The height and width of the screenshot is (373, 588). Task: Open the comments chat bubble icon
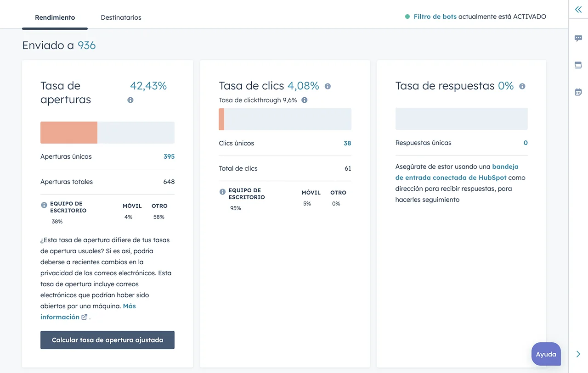pos(578,39)
